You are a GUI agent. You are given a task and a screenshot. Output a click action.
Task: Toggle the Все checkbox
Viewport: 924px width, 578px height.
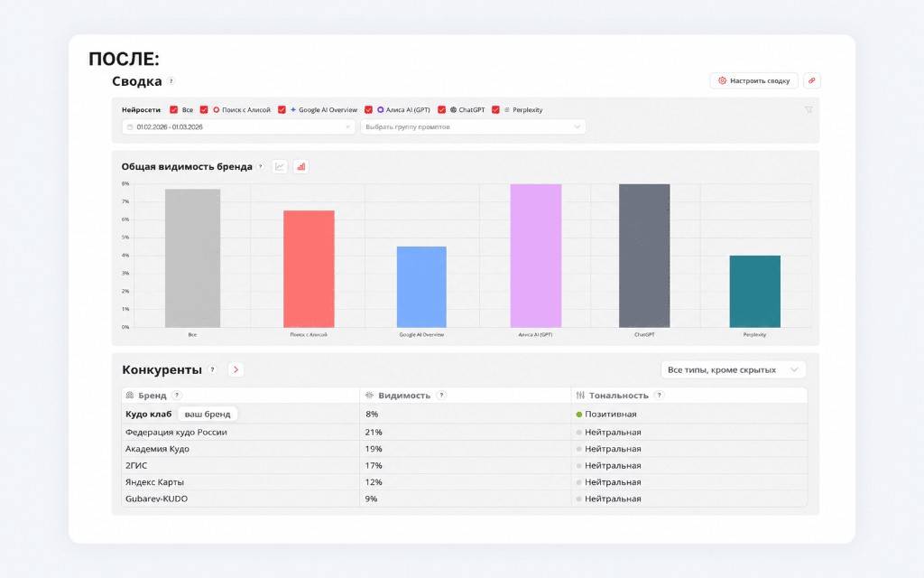tap(174, 109)
